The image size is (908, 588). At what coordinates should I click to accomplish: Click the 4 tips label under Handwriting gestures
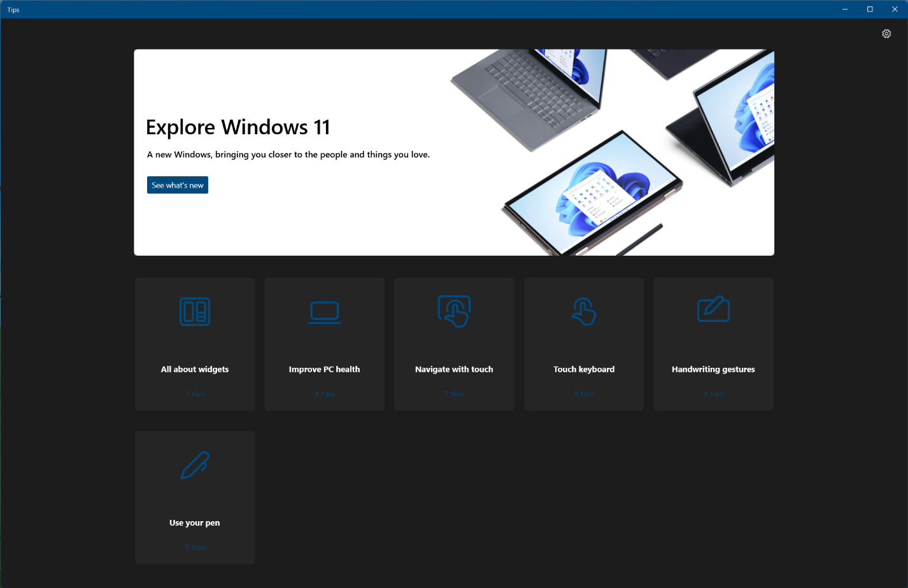pyautogui.click(x=713, y=393)
